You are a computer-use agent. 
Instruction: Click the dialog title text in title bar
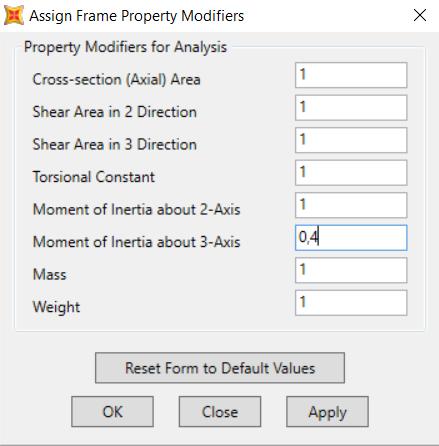(137, 16)
